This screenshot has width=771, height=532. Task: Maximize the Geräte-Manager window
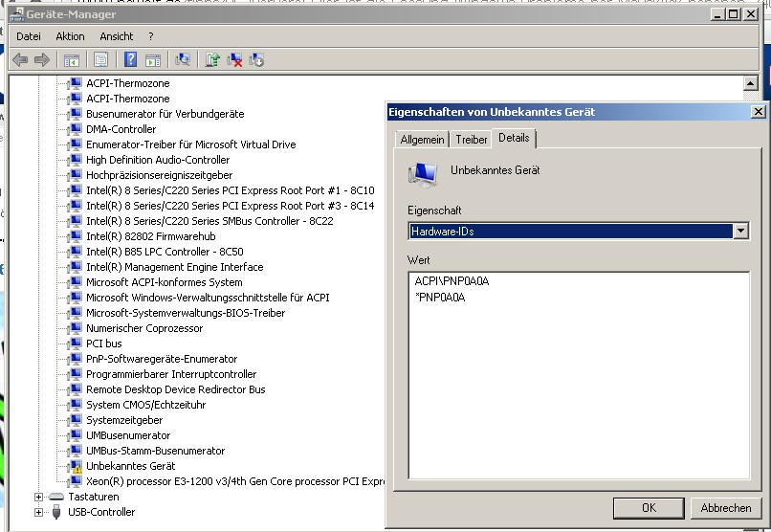733,14
